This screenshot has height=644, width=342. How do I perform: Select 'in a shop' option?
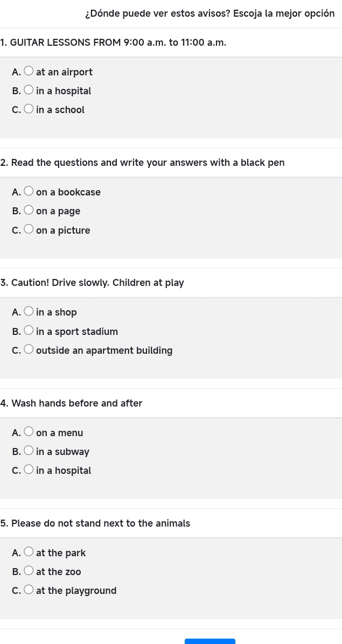point(30,312)
